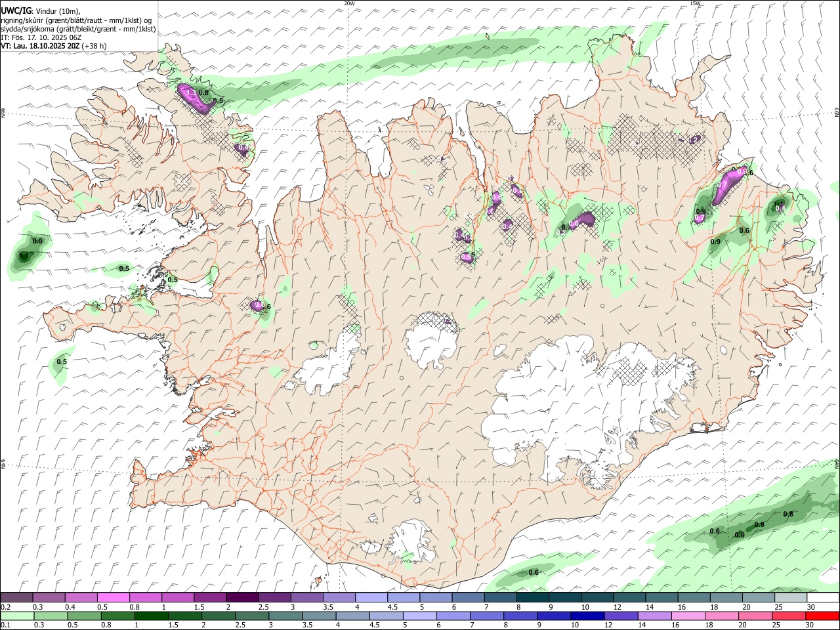This screenshot has width=840, height=630.
Task: Choose the grey-green 3 swatch in the rain legend
Action: 285,616
